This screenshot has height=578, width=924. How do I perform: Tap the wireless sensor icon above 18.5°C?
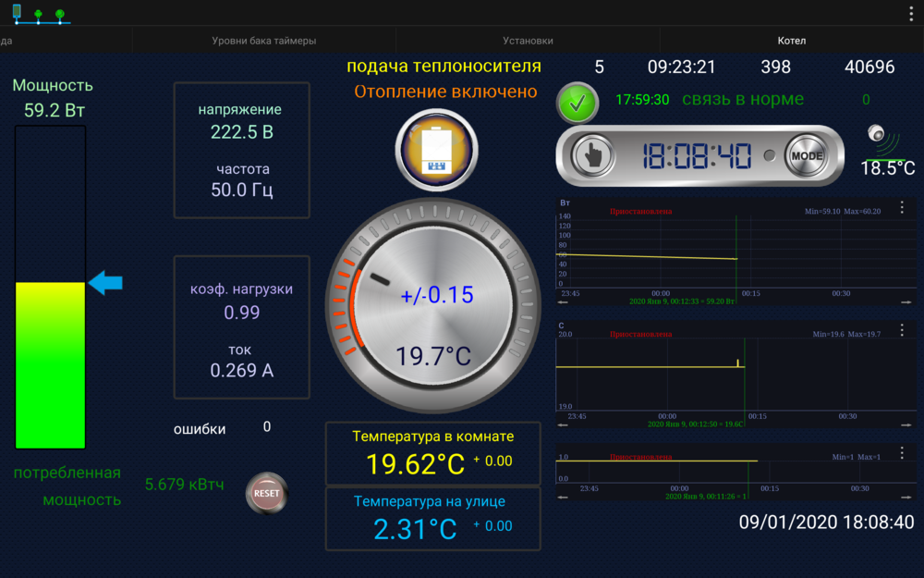click(x=882, y=141)
